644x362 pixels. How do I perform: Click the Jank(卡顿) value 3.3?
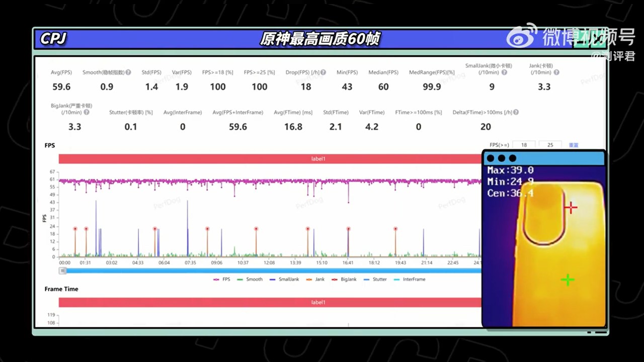click(544, 87)
